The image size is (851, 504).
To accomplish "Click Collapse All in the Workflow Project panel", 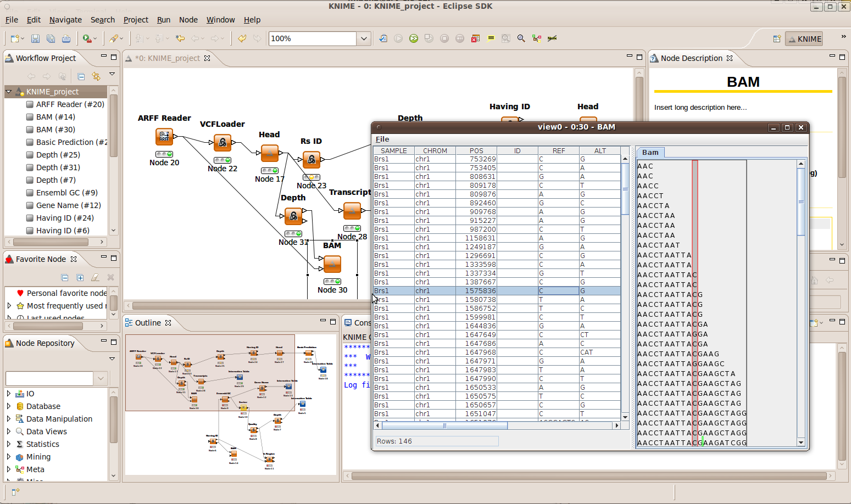I will [81, 76].
